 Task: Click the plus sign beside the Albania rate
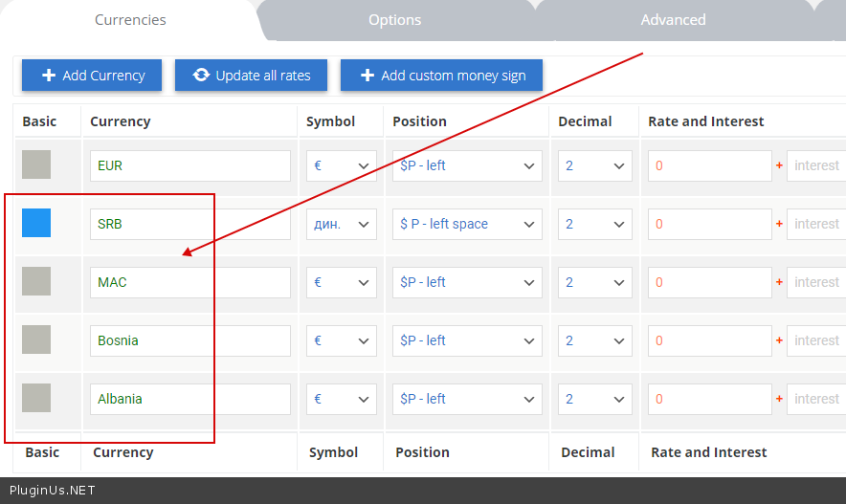(x=779, y=399)
